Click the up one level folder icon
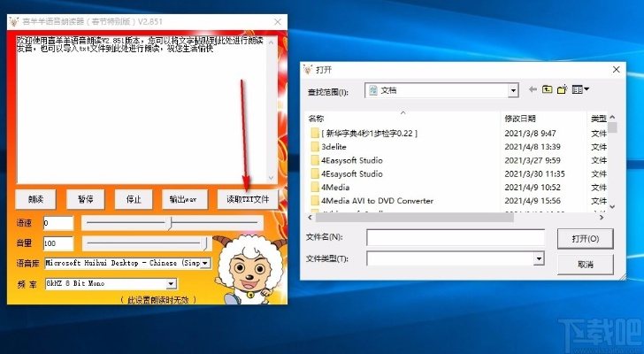 point(548,89)
